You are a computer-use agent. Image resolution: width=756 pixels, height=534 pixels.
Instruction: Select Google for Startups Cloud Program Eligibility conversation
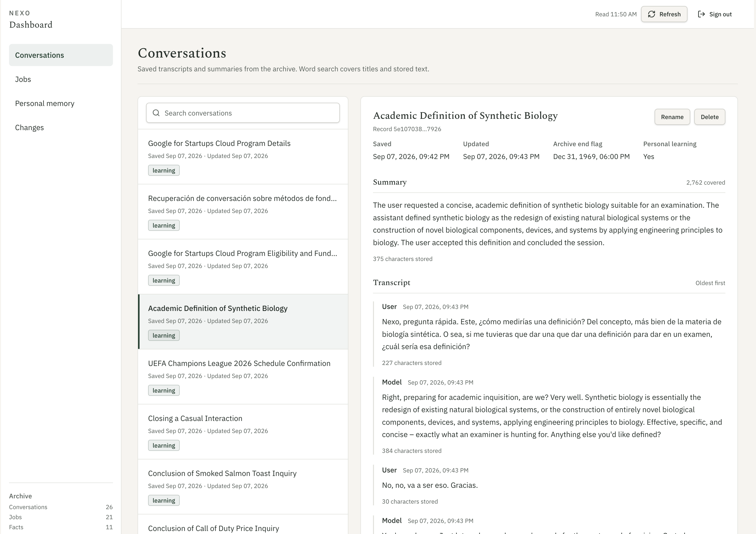click(x=243, y=267)
